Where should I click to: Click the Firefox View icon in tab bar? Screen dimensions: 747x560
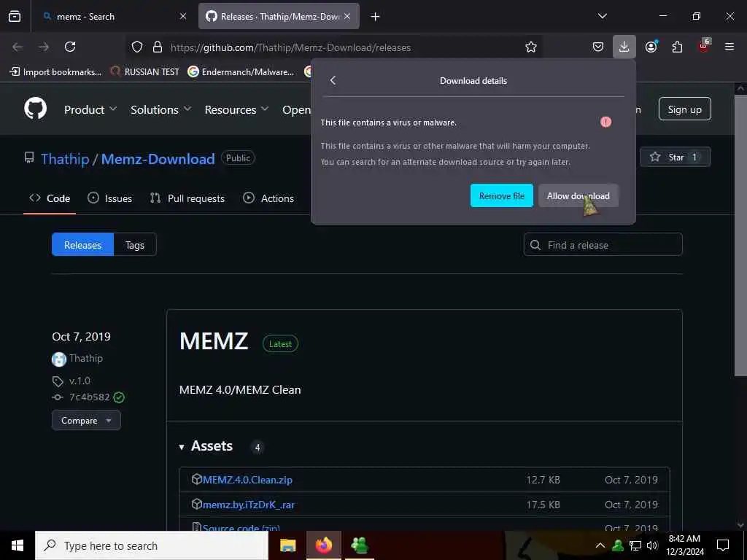[15, 16]
